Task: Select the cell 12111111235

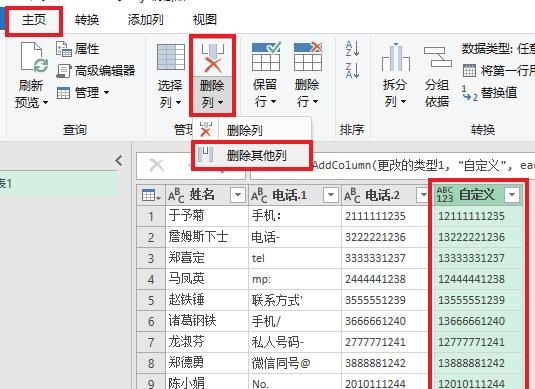Action: coord(477,216)
